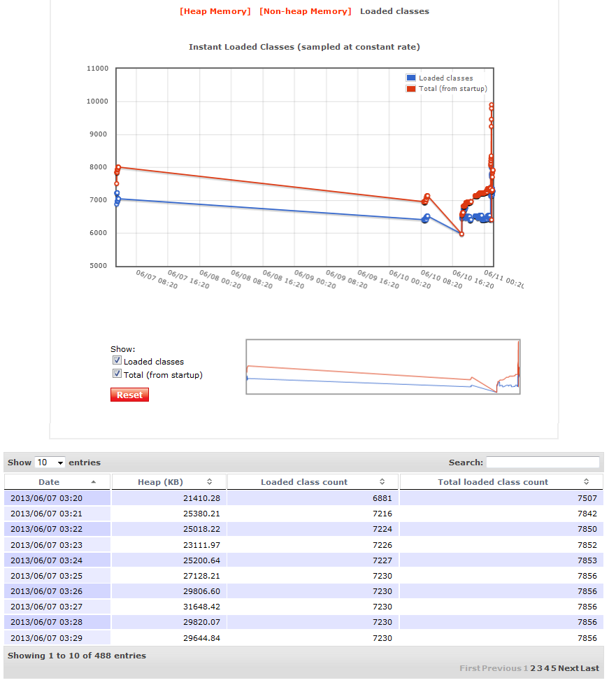Click the 06/07 08:20 axis label

pyautogui.click(x=157, y=279)
